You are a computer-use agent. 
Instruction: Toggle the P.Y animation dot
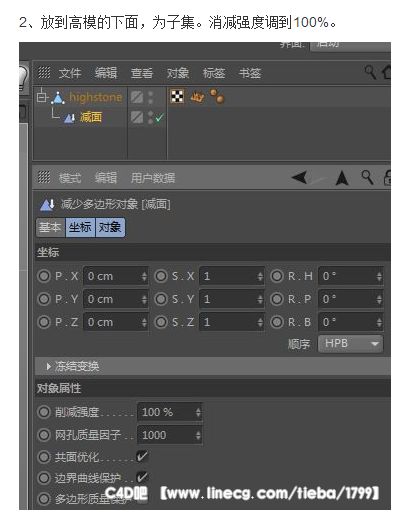coord(44,299)
